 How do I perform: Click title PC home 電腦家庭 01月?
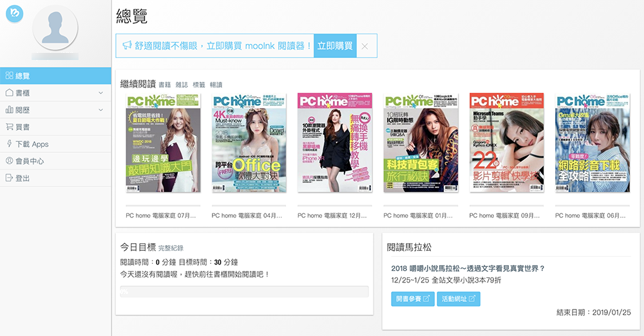418,215
